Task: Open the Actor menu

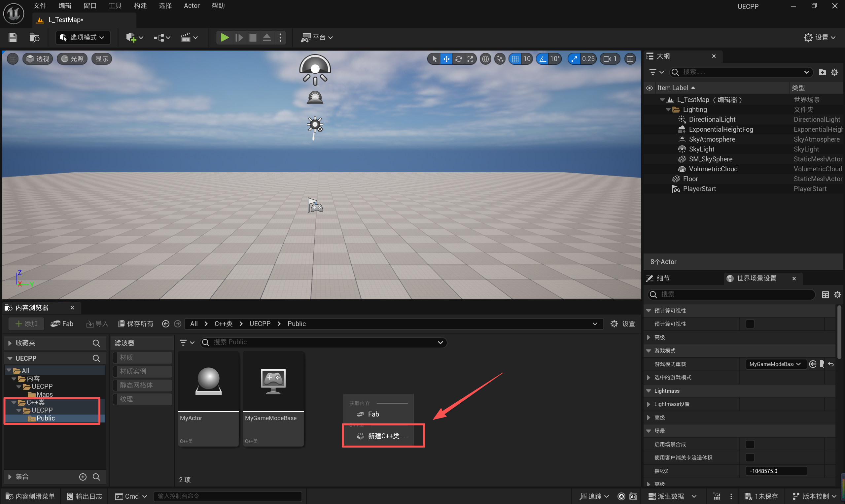Action: point(191,6)
